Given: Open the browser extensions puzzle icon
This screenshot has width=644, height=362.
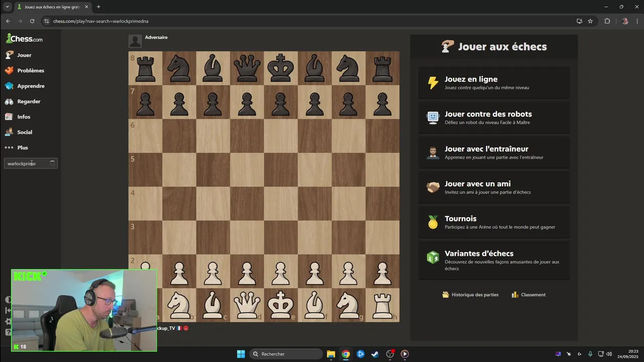Looking at the screenshot, I should pos(607,21).
